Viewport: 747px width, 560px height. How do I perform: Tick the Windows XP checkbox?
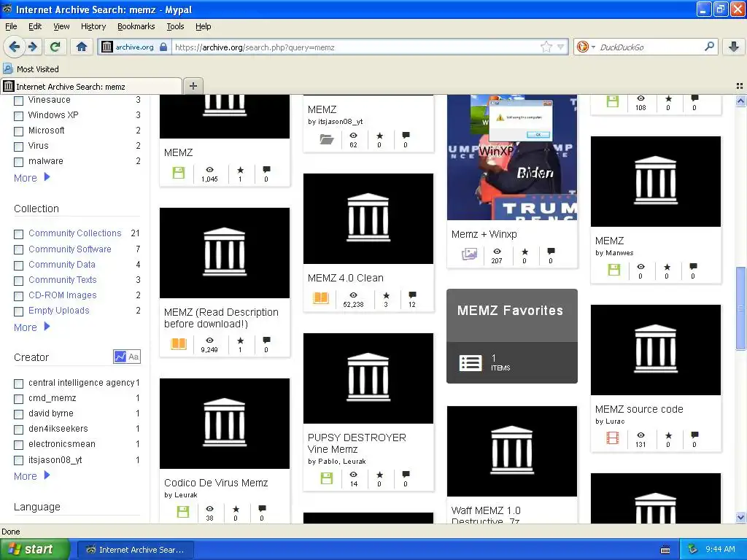(18, 116)
